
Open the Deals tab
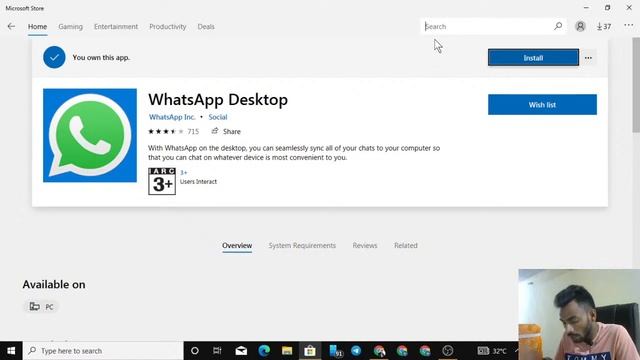pyautogui.click(x=206, y=27)
